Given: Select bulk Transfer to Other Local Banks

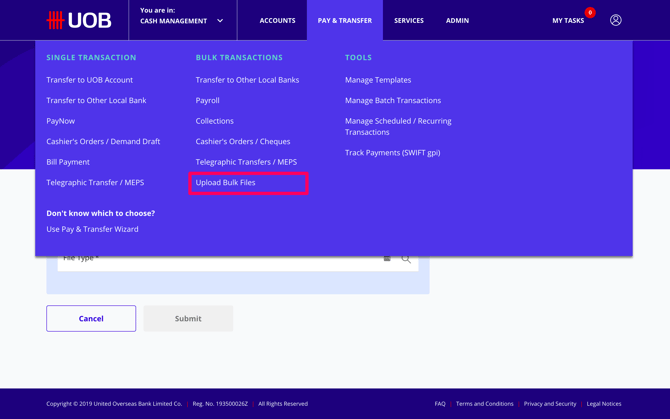Looking at the screenshot, I should (x=247, y=80).
